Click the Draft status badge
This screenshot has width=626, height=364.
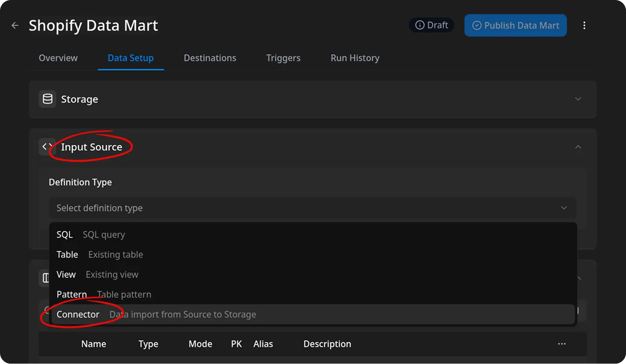click(431, 25)
